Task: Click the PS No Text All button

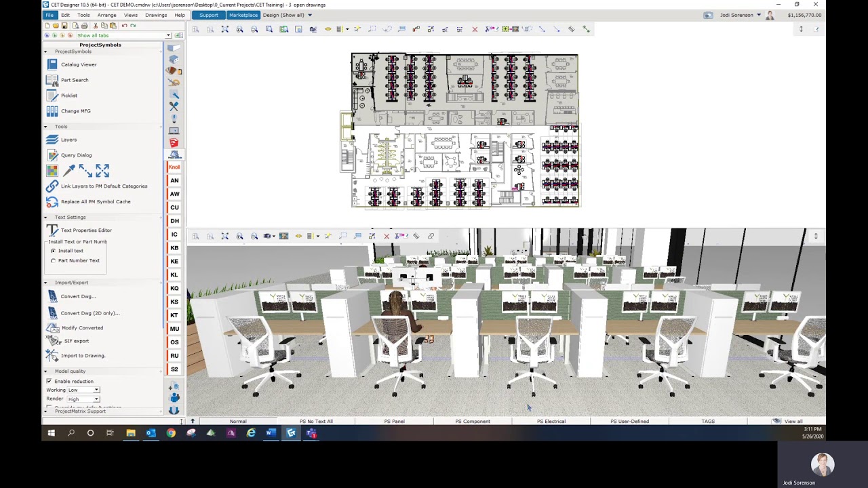Action: [316, 422]
